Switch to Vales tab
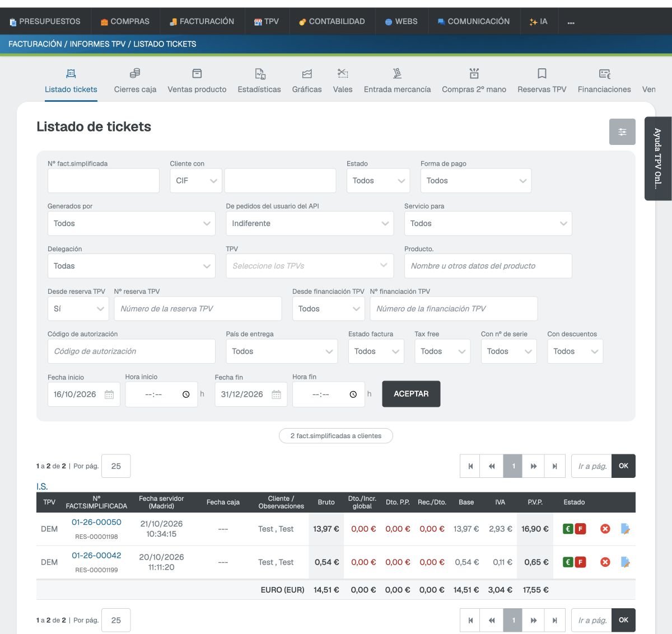The width and height of the screenshot is (672, 634). 343,81
